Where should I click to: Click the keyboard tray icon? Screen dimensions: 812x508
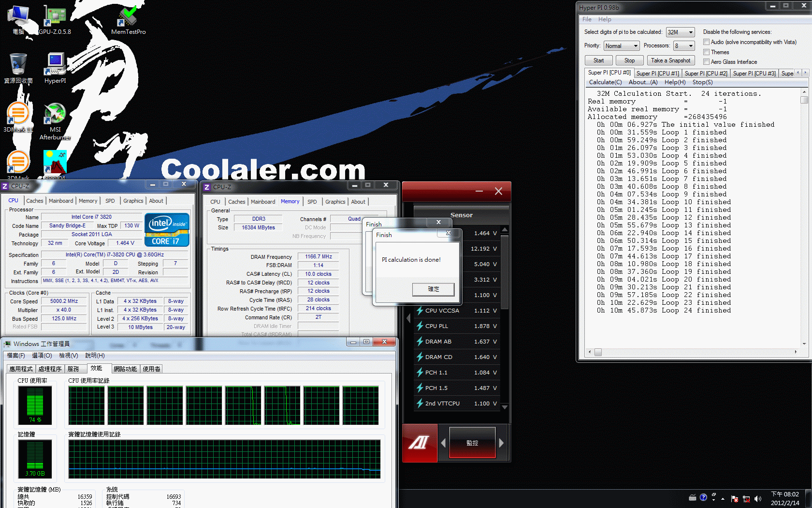692,497
